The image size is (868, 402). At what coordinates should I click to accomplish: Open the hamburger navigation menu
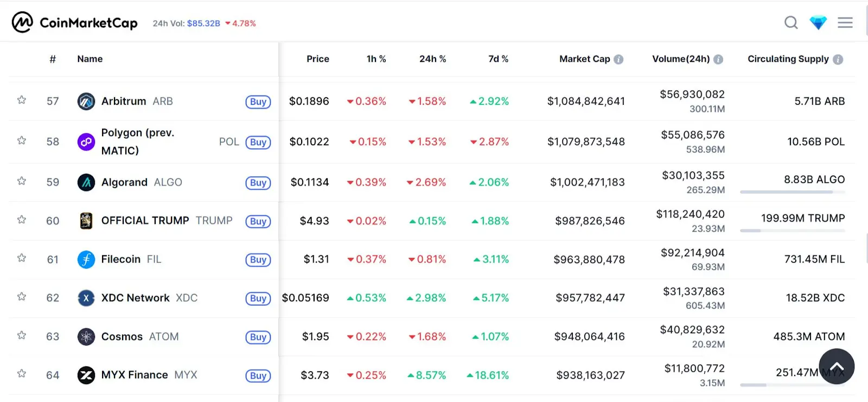[x=845, y=22]
